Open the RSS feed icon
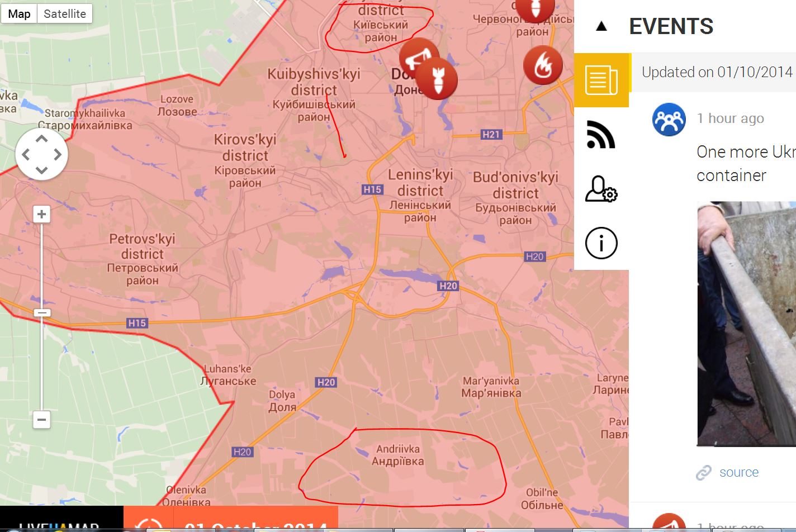Viewport: 796px width, 532px height. [601, 135]
